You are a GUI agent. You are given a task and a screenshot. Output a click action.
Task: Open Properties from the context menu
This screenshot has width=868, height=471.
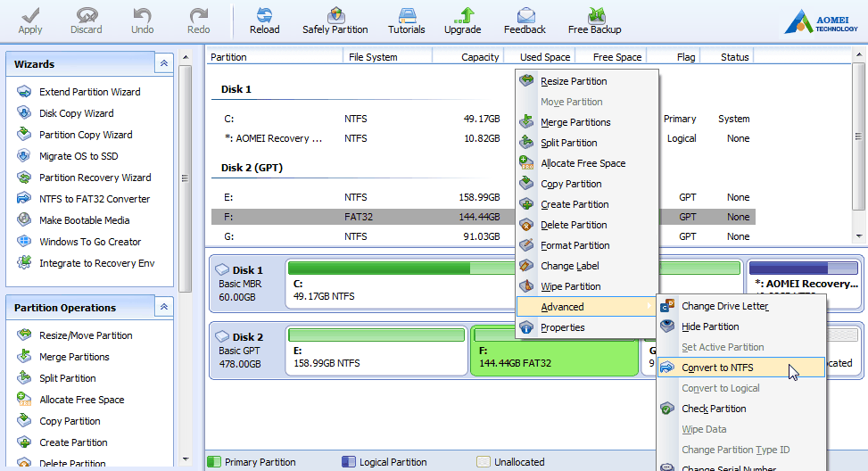(x=586, y=327)
